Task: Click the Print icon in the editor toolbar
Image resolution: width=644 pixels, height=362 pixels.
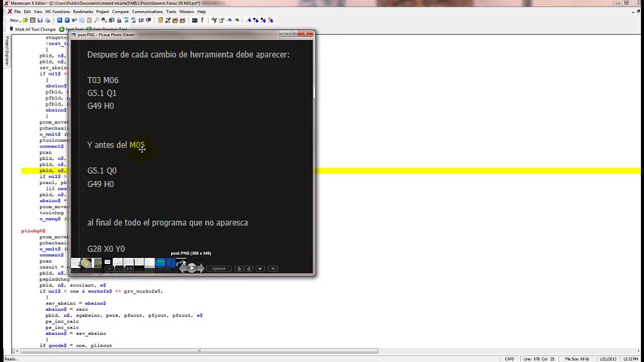Action: click(47, 21)
